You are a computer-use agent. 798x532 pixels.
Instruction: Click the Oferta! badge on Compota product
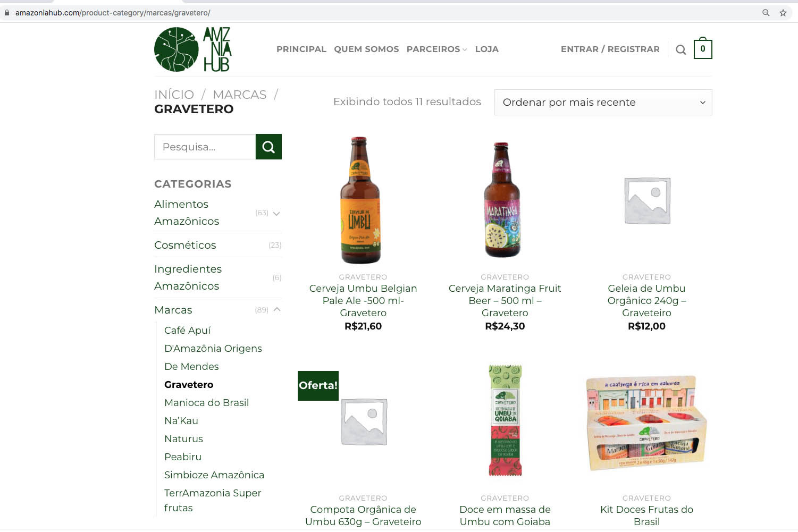click(x=318, y=385)
